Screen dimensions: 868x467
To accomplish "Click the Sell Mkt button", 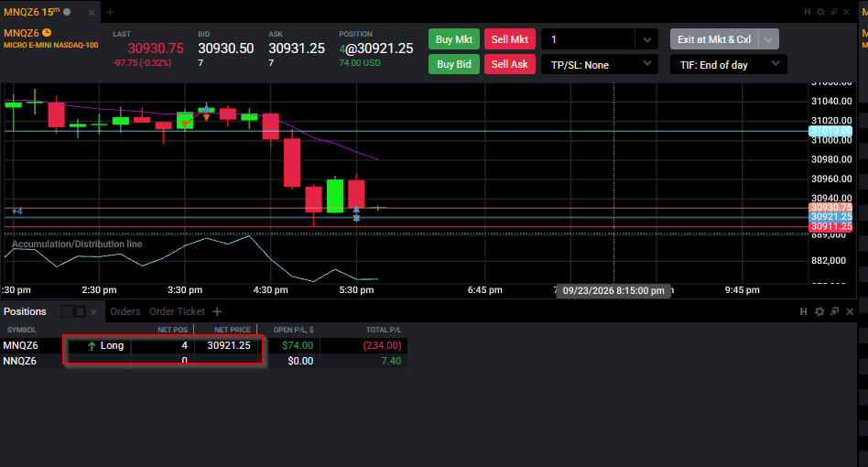I will pos(510,39).
